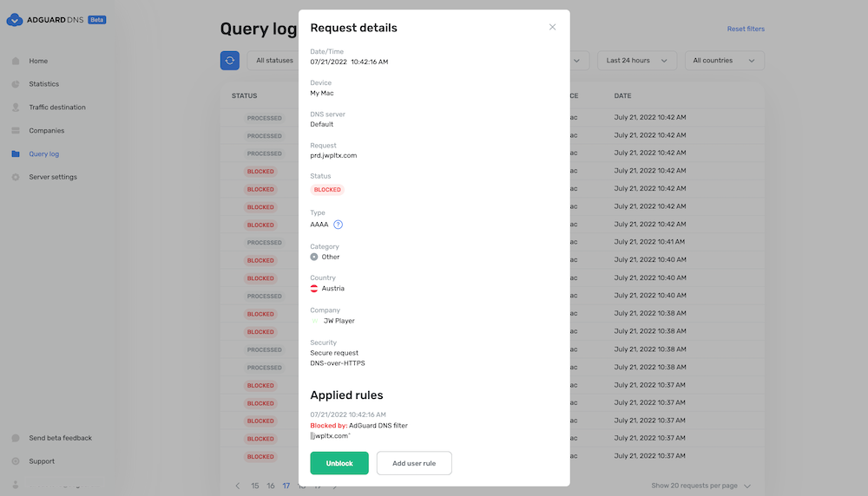This screenshot has height=496, width=868.
Task: Expand the Last 24 hours dropdown
Action: [x=636, y=61]
